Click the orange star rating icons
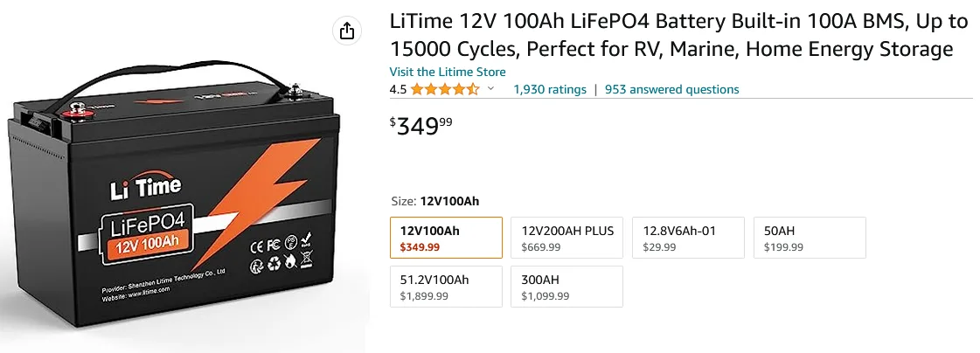Viewport: 980px width, 353px height. point(445,89)
